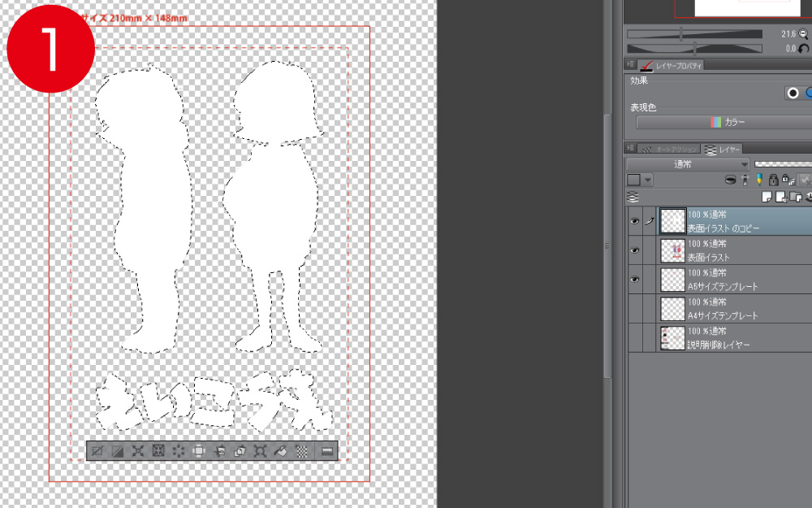
Task: Click the New Raster Layer icon
Action: click(767, 197)
